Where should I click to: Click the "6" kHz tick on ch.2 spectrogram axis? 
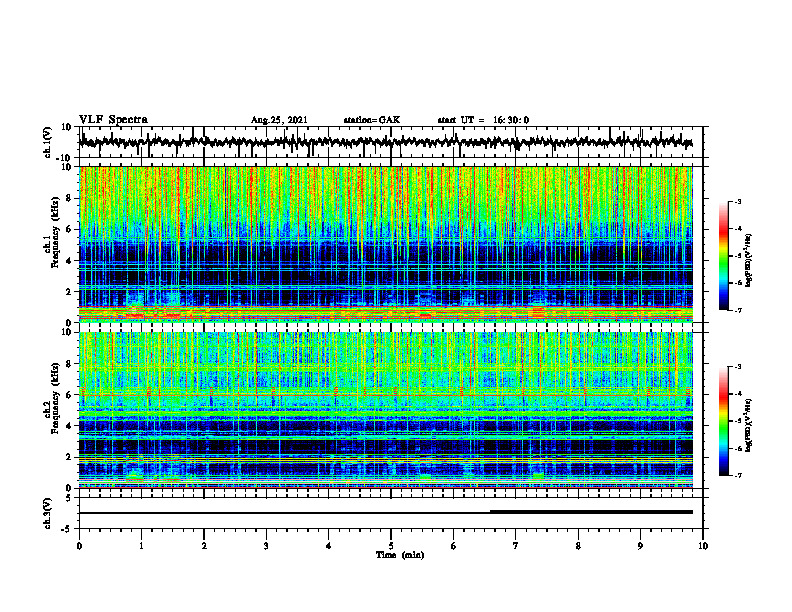point(70,394)
